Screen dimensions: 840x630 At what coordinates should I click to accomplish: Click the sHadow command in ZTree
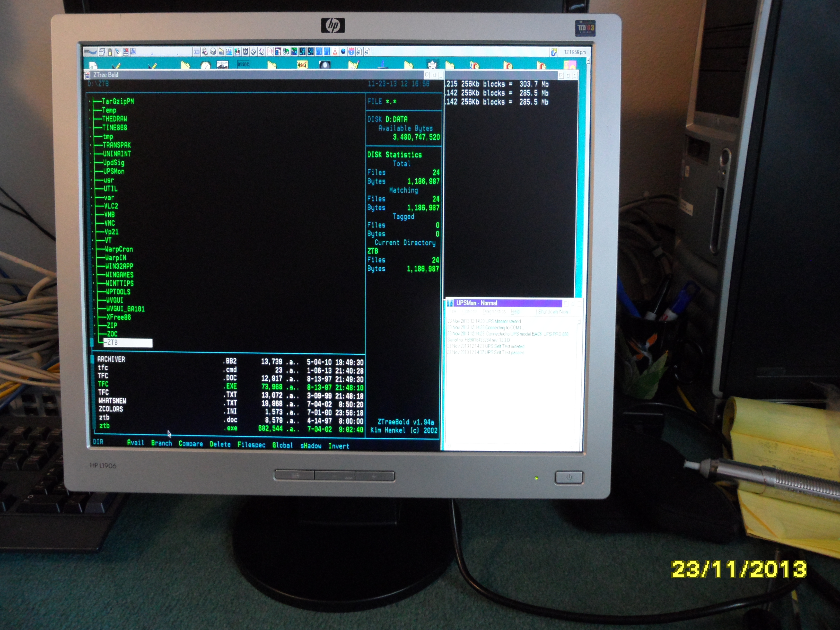[x=311, y=445]
